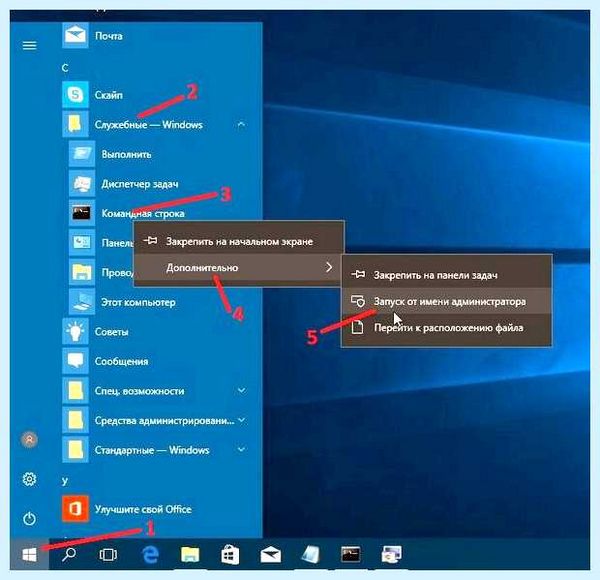Click the Почта app icon
Image resolution: width=600 pixels, height=580 pixels.
click(75, 36)
